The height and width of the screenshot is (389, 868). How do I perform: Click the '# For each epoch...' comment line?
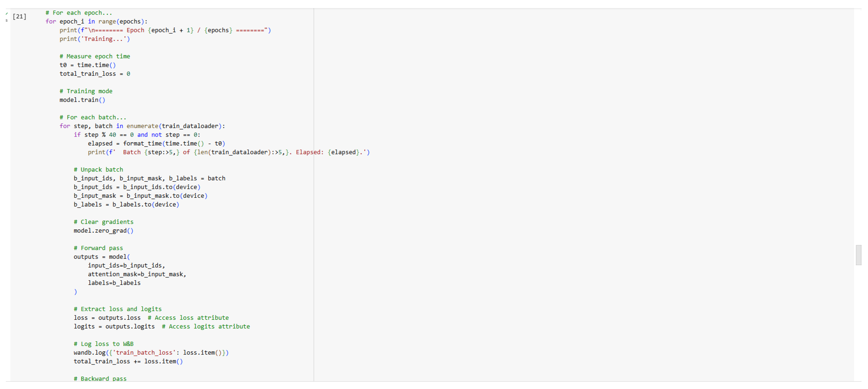[x=78, y=13]
